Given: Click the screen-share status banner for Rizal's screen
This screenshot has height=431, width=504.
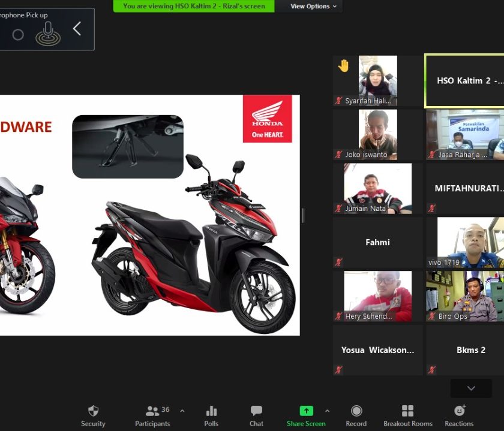Looking at the screenshot, I should (x=194, y=6).
